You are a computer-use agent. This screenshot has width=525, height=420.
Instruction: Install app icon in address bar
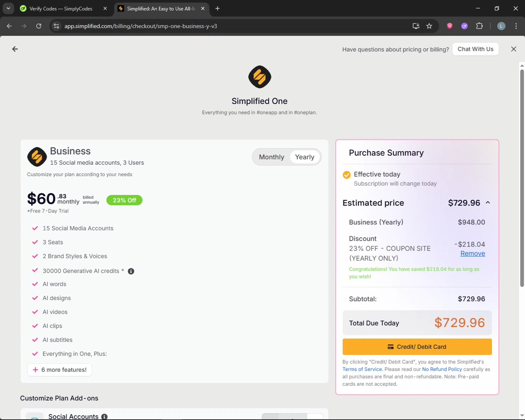416,26
